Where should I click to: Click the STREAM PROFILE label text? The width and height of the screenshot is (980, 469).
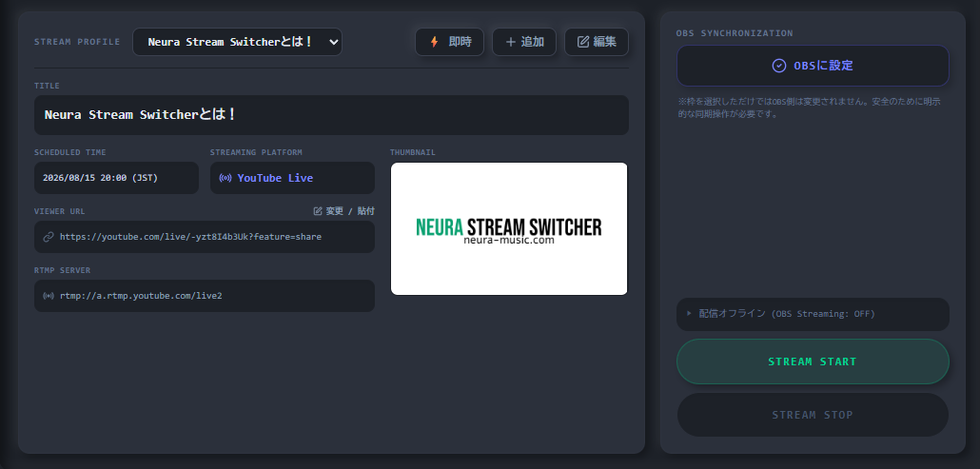(77, 42)
